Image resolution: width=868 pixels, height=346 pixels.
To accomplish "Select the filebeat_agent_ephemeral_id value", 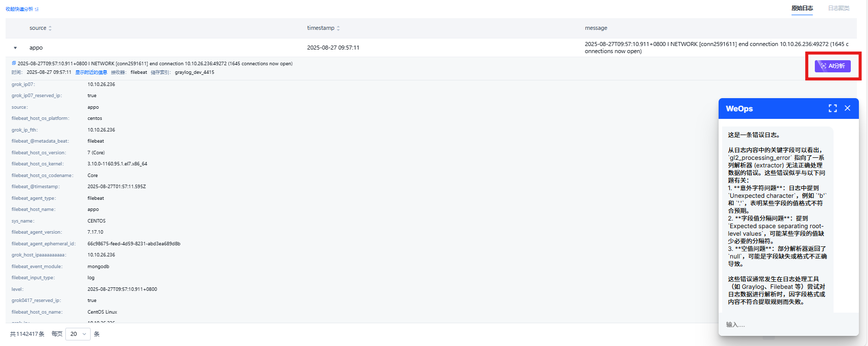I will (134, 244).
